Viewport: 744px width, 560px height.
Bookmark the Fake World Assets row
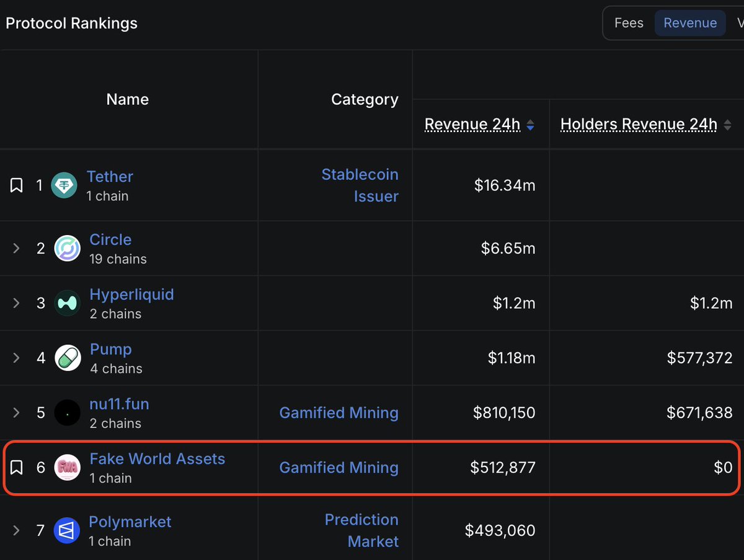pos(17,468)
